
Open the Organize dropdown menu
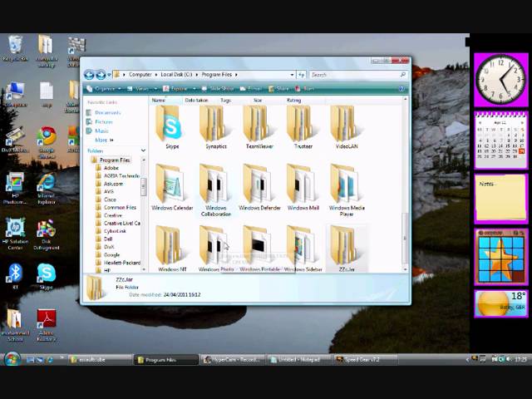tap(104, 89)
